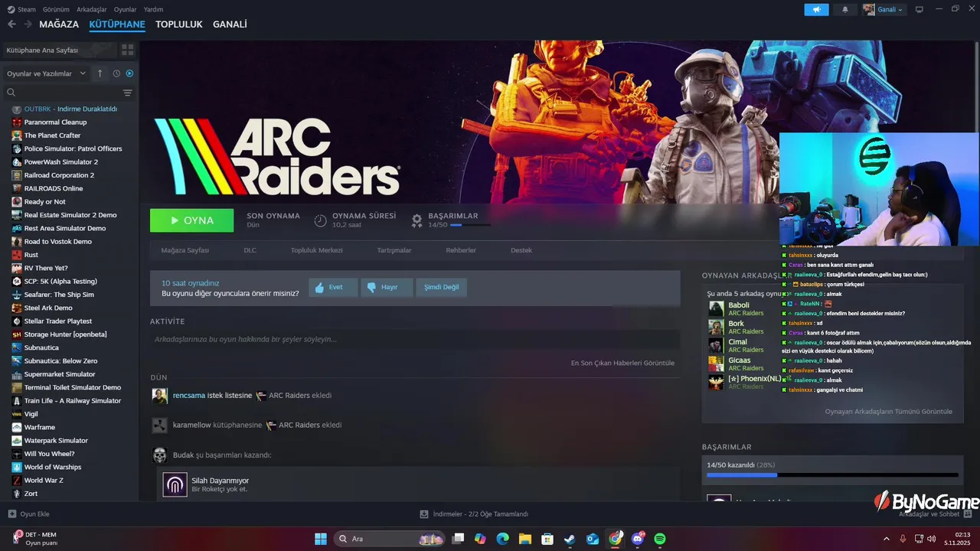
Task: Show hidden system tray icons chevron
Action: 887,539
